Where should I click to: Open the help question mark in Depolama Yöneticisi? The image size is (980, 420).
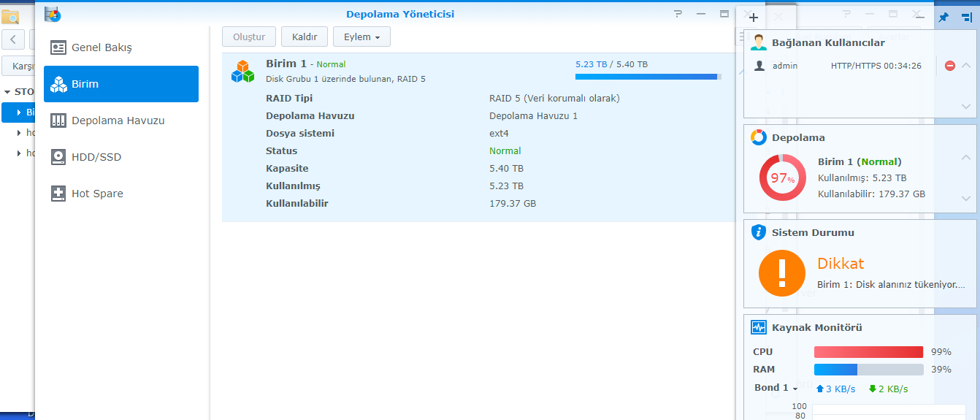678,14
